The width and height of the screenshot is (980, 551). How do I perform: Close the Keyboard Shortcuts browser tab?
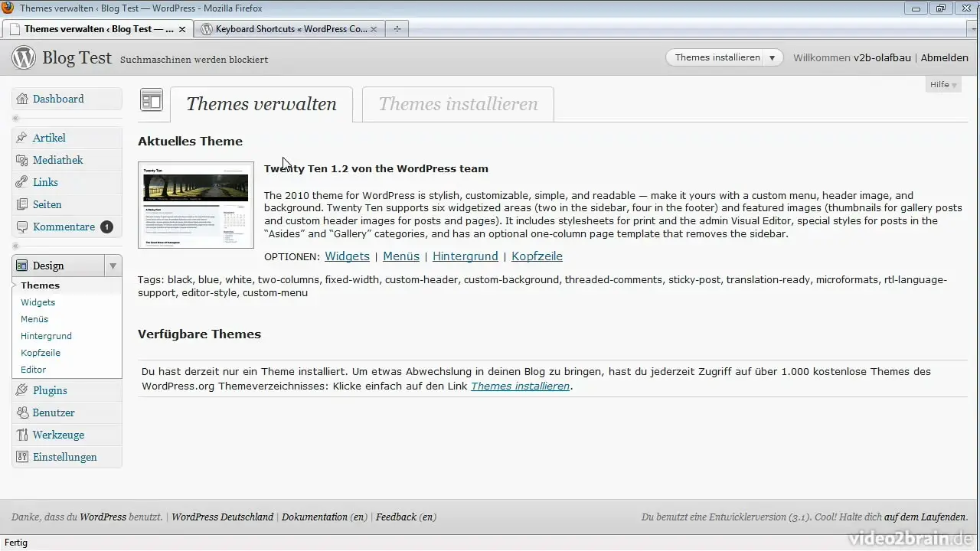coord(374,29)
